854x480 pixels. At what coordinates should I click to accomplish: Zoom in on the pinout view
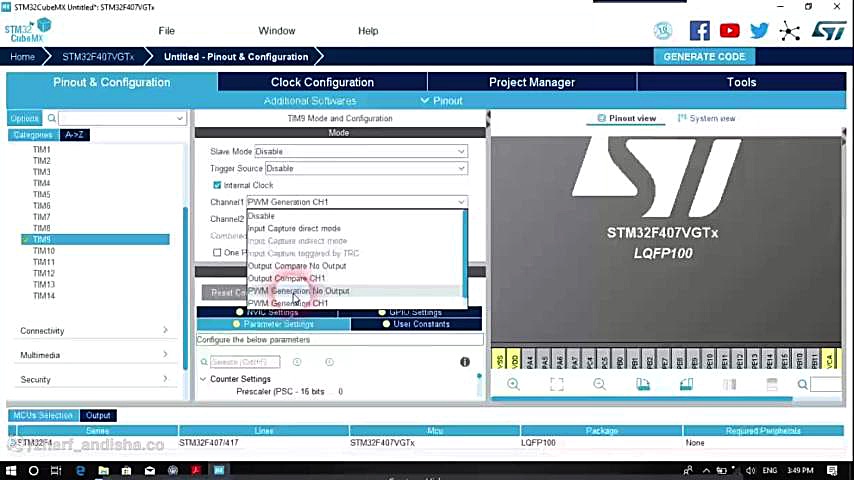[513, 384]
